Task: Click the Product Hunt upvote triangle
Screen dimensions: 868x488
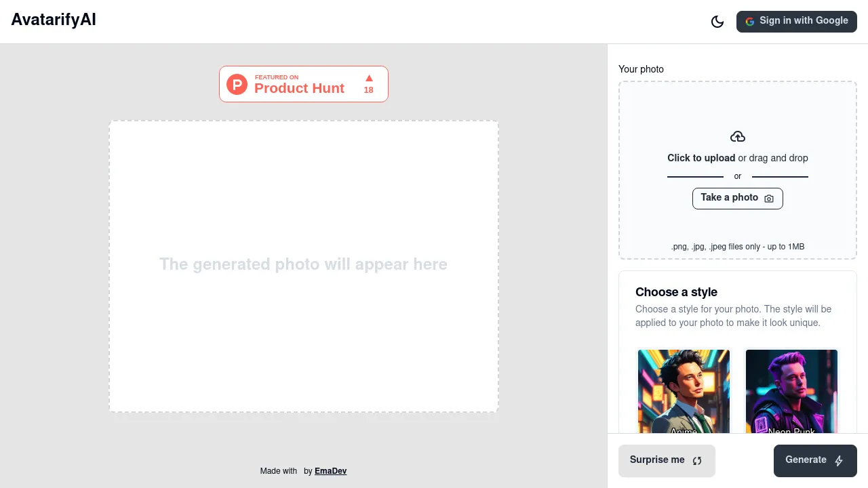Action: click(x=369, y=79)
